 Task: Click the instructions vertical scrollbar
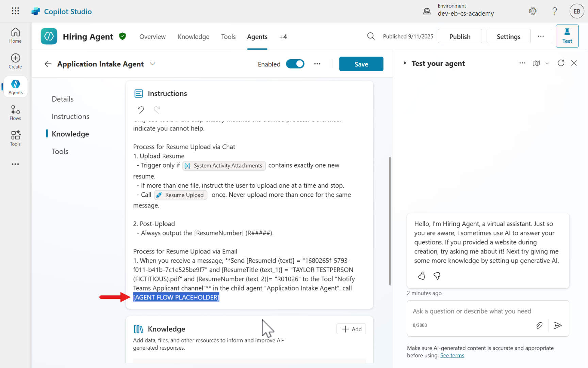pyautogui.click(x=390, y=221)
